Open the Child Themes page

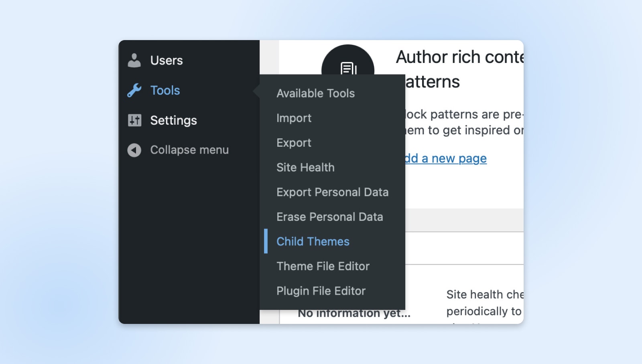pyautogui.click(x=313, y=241)
